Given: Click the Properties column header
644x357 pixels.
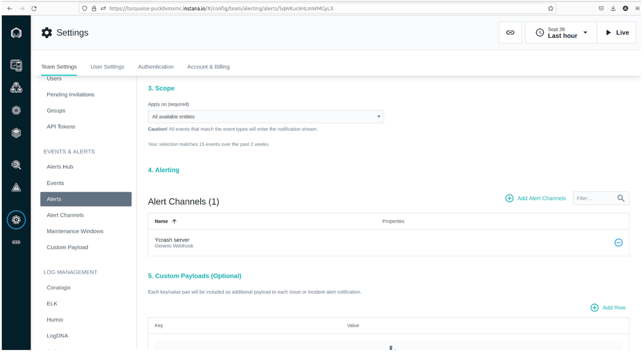Looking at the screenshot, I should coord(393,221).
